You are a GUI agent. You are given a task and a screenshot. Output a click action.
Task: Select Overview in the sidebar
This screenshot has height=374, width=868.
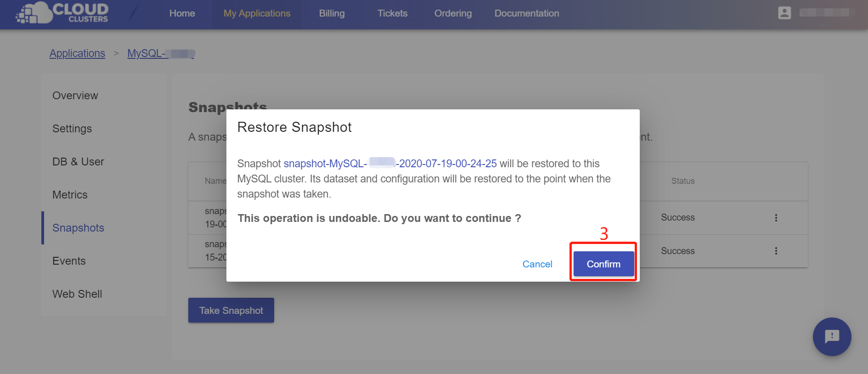point(75,96)
